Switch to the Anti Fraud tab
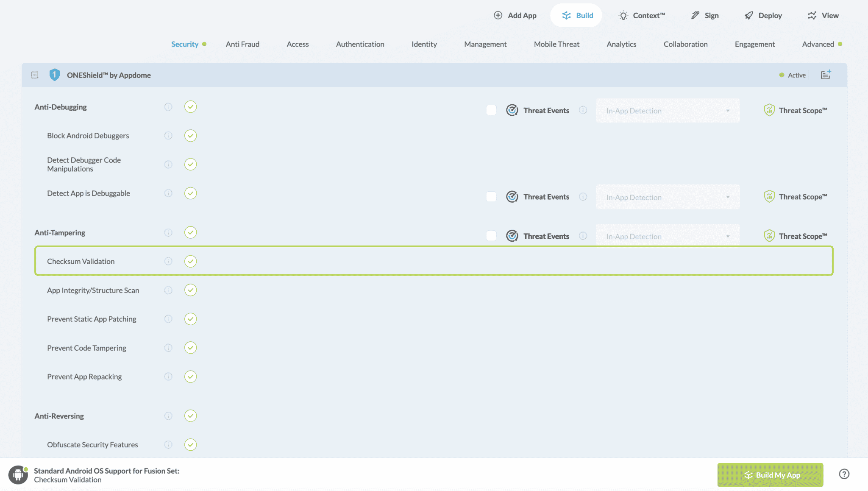The height and width of the screenshot is (491, 868). pos(242,44)
